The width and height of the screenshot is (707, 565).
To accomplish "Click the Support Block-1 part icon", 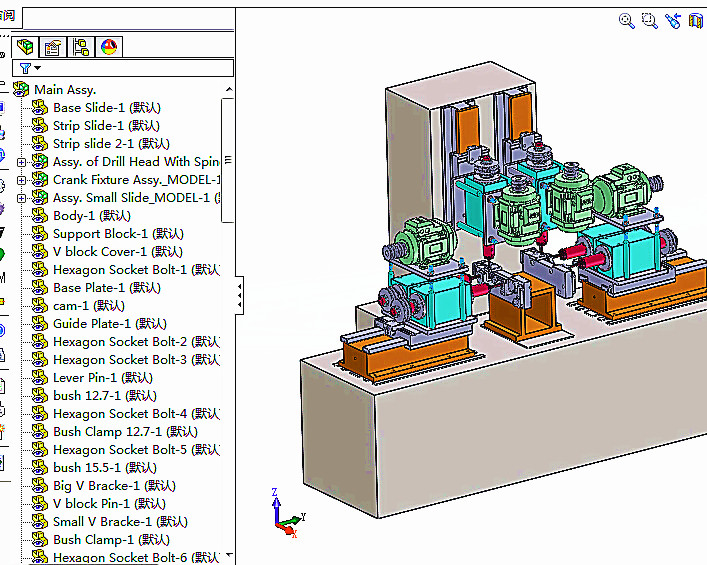I will (40, 234).
